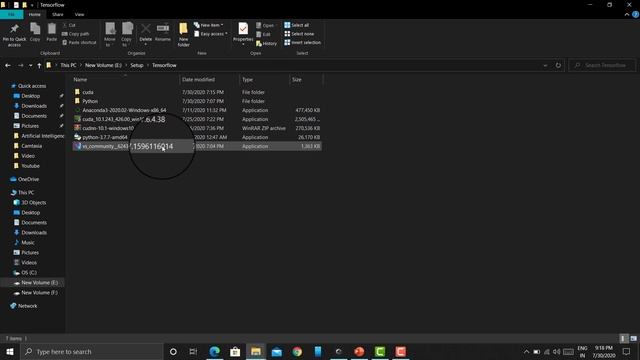Viewport: 640px width, 360px height.
Task: Click the taskbar search box
Action: [x=91, y=351]
